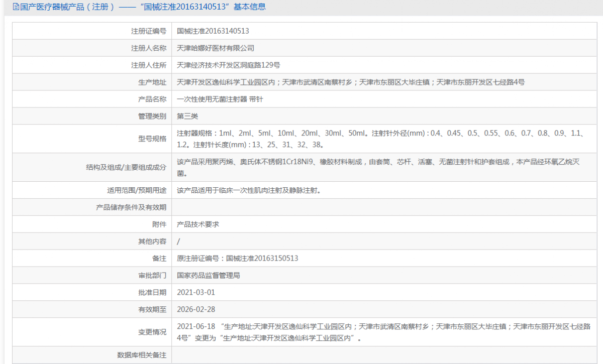Click the label 数据库相关备注
The image size is (603, 364).
coord(142,355)
